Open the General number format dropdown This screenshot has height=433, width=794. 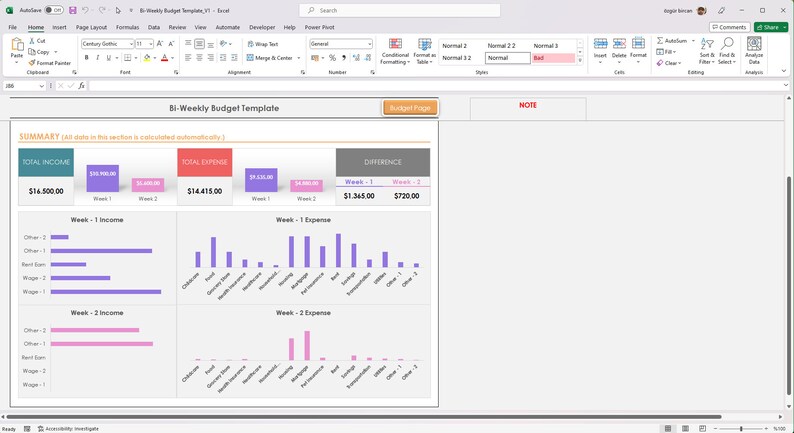coord(370,44)
